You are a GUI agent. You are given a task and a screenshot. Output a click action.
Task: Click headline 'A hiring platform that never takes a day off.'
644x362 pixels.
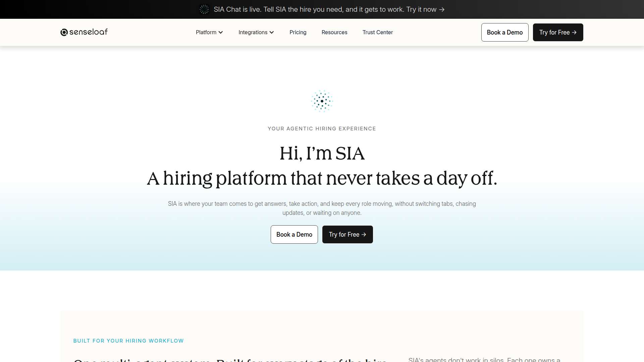[x=322, y=178]
